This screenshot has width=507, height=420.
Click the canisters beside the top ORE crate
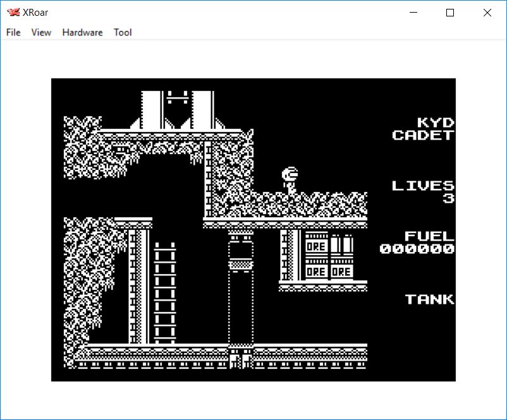342,244
